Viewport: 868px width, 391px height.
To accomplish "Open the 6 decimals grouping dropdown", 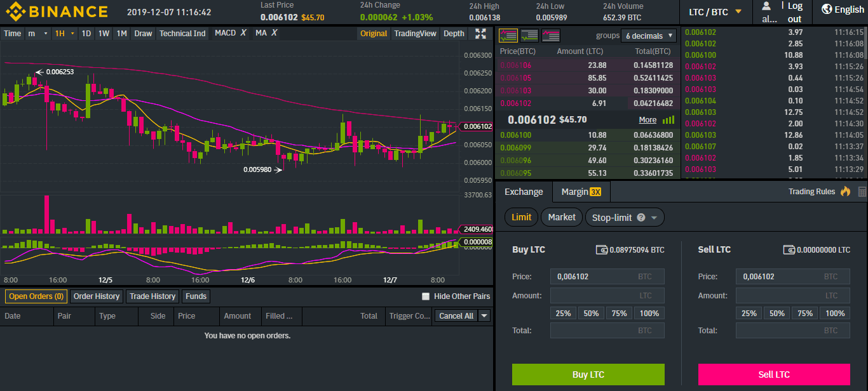I will click(648, 36).
